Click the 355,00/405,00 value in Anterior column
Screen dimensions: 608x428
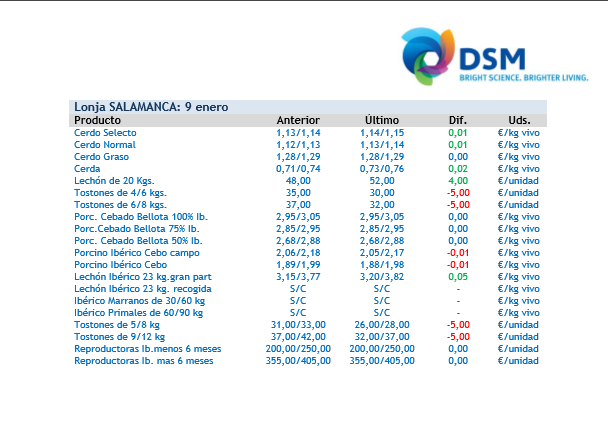[298, 360]
